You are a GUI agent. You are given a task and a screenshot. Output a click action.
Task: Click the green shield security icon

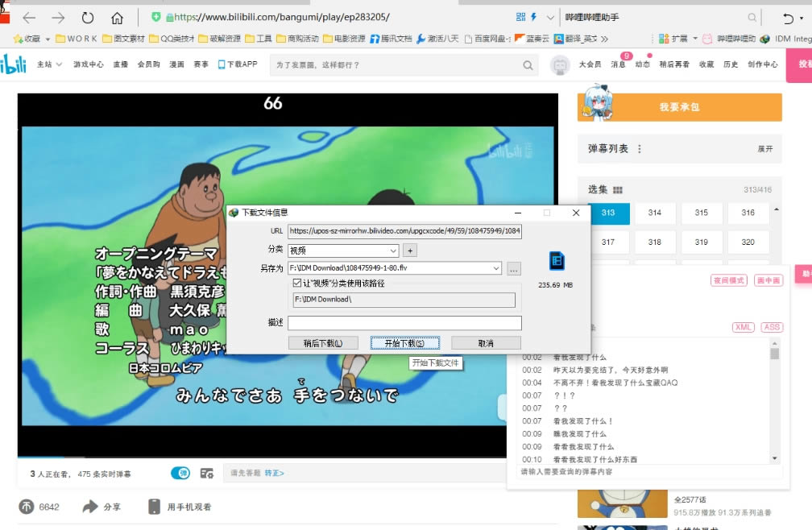coord(156,17)
